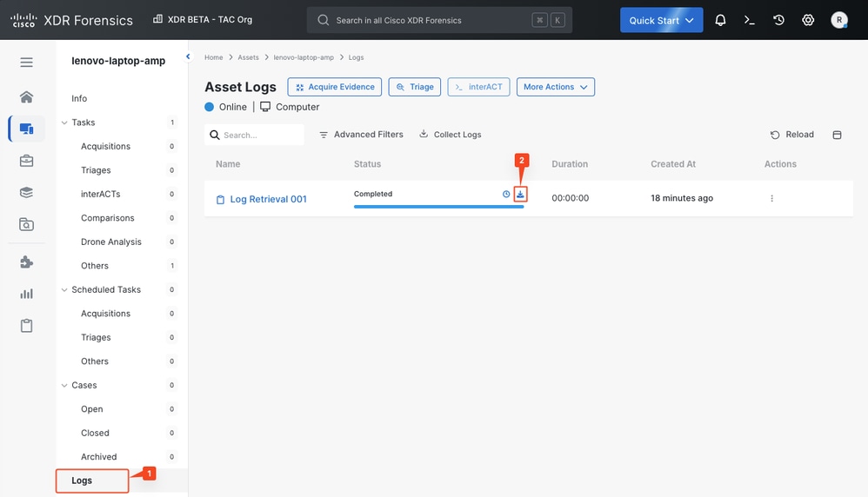Open the clipboard sidebar icon
The width and height of the screenshot is (868, 497).
(26, 326)
